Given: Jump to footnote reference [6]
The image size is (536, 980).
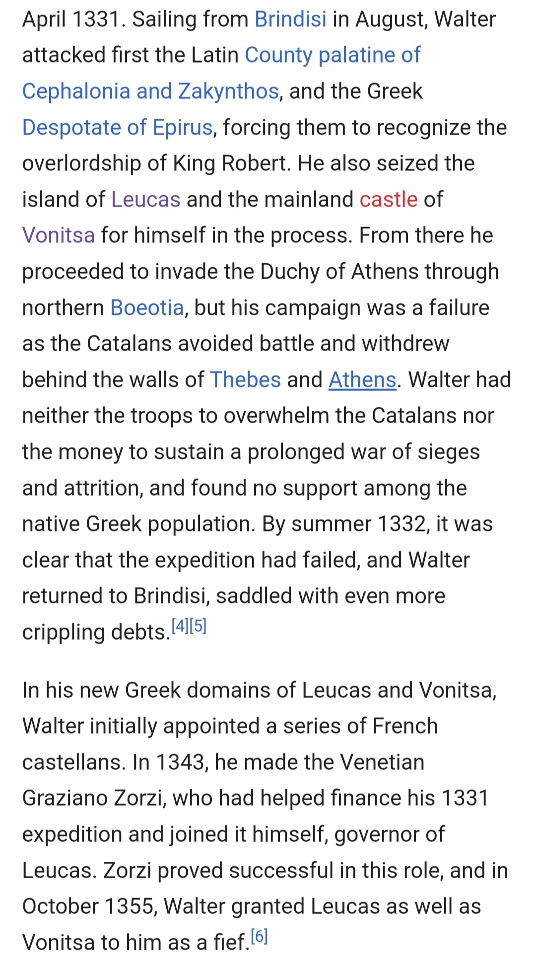Looking at the screenshot, I should 259,936.
